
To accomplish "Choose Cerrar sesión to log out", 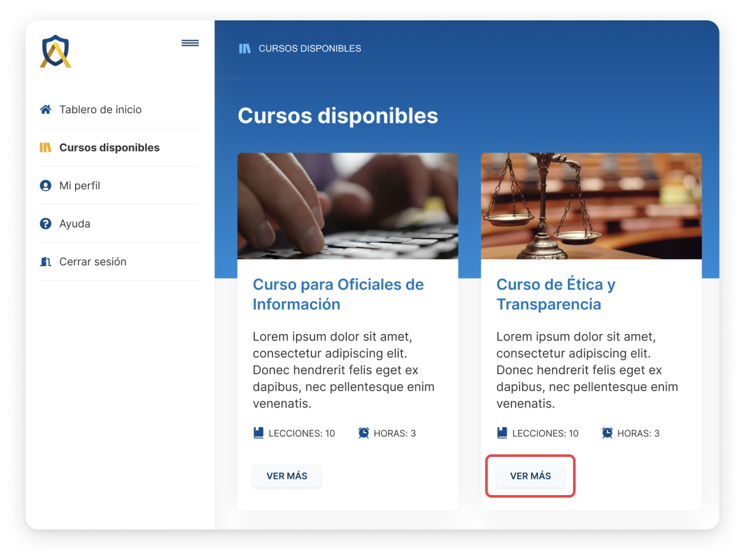I will coord(119,262).
